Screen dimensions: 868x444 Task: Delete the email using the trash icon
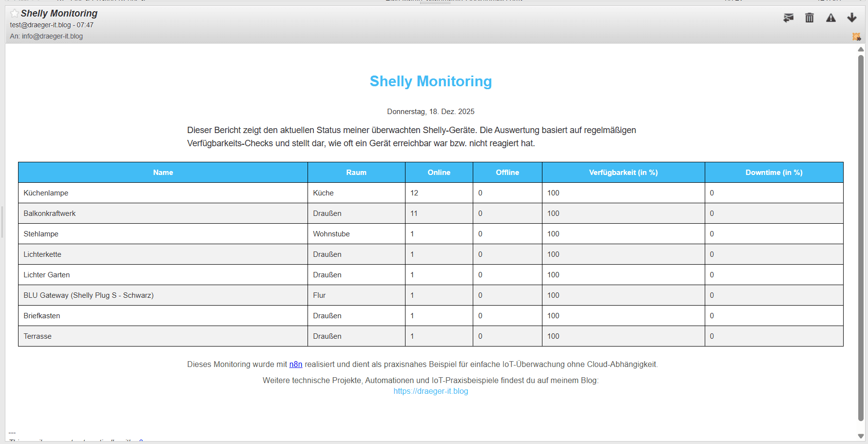[809, 18]
